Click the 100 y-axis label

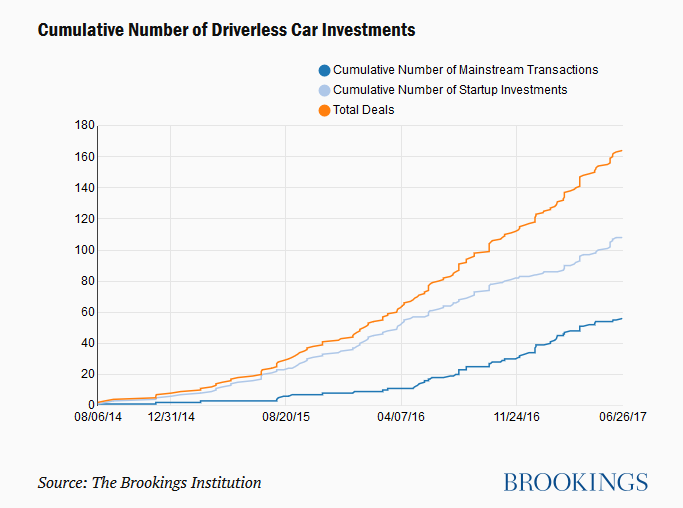[x=84, y=250]
